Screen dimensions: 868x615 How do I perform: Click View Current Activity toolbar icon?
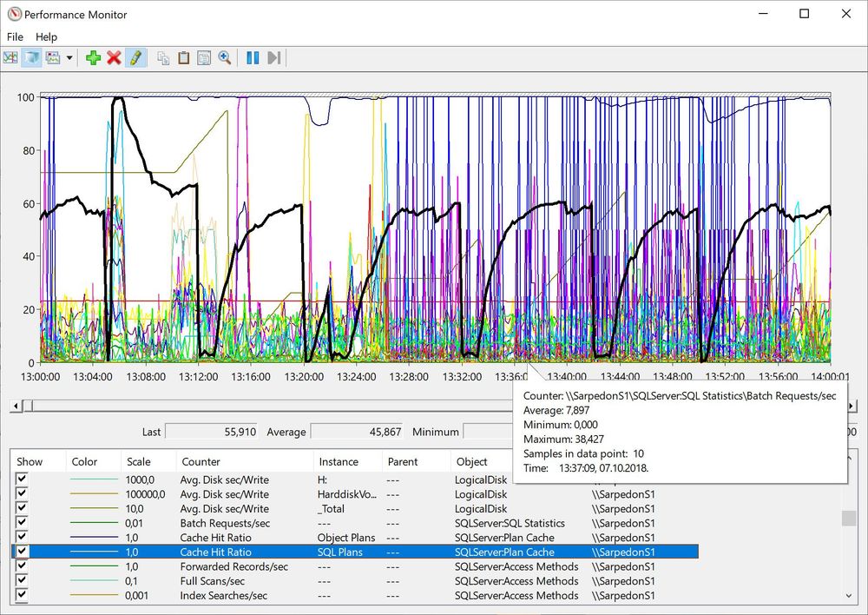coord(10,57)
